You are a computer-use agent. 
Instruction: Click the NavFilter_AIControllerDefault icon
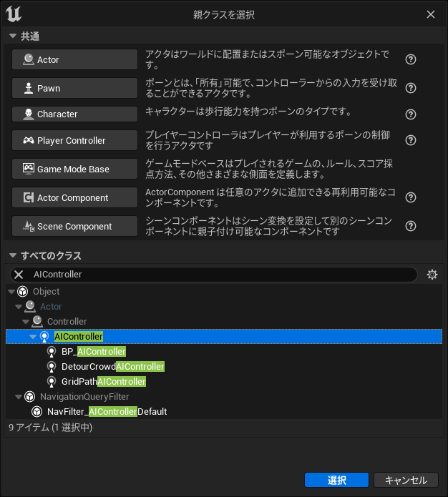[x=37, y=411]
